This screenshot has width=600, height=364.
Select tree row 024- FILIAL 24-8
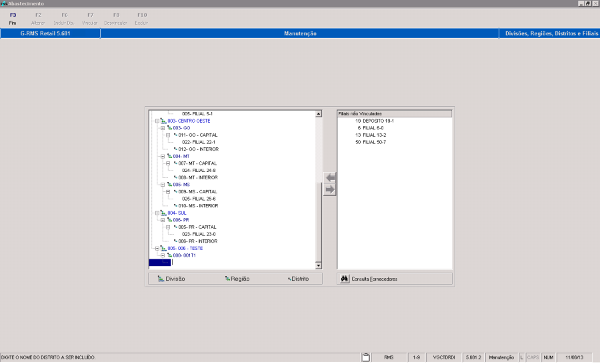pos(199,170)
